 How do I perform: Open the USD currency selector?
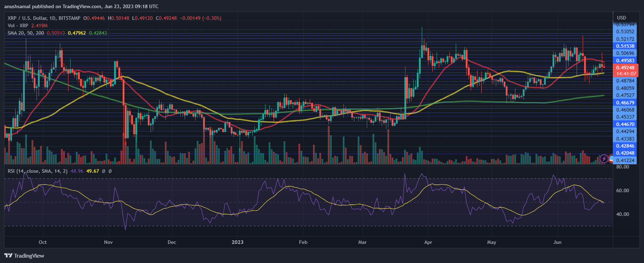click(621, 18)
